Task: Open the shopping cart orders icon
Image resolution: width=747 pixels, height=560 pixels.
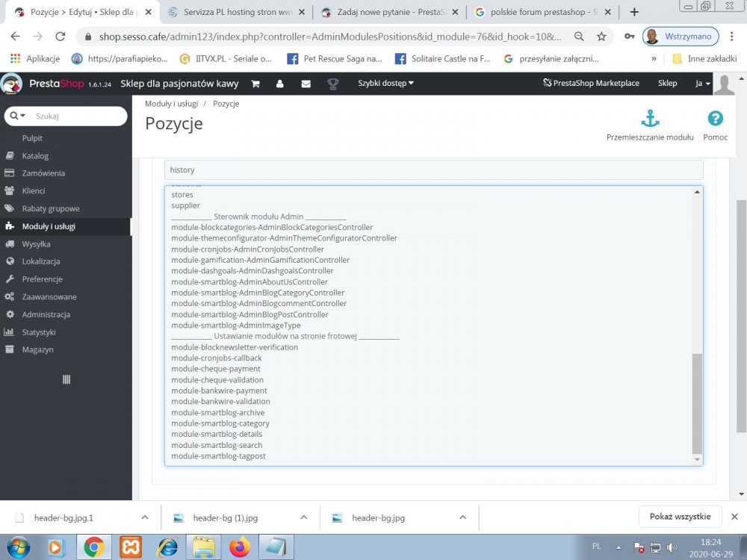Action: pyautogui.click(x=255, y=84)
